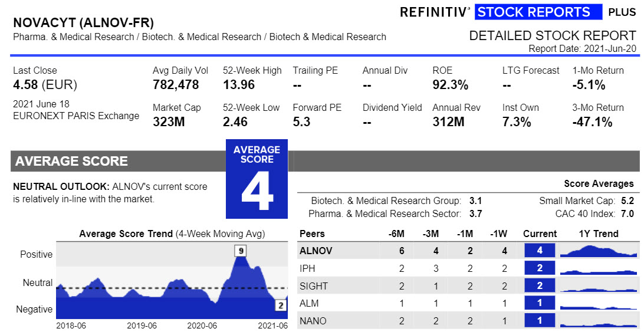Click the Positive axis label
The width and height of the screenshot is (644, 332).
(x=36, y=254)
